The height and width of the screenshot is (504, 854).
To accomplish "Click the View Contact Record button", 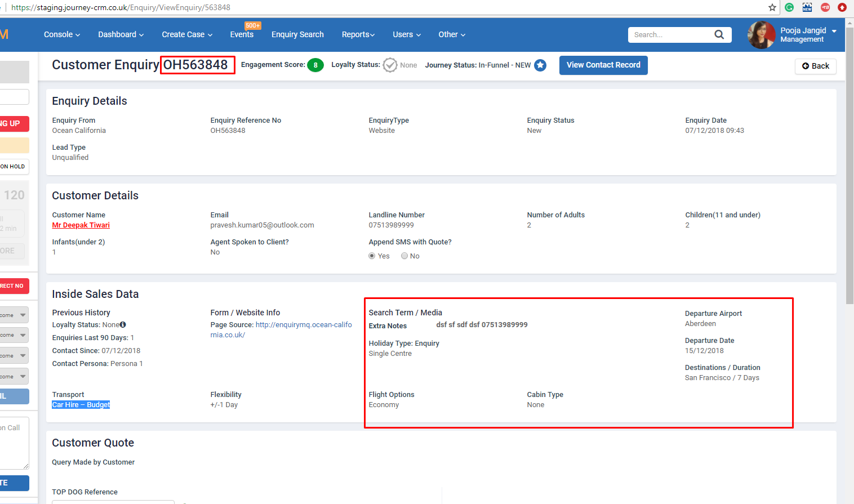I will click(x=603, y=65).
